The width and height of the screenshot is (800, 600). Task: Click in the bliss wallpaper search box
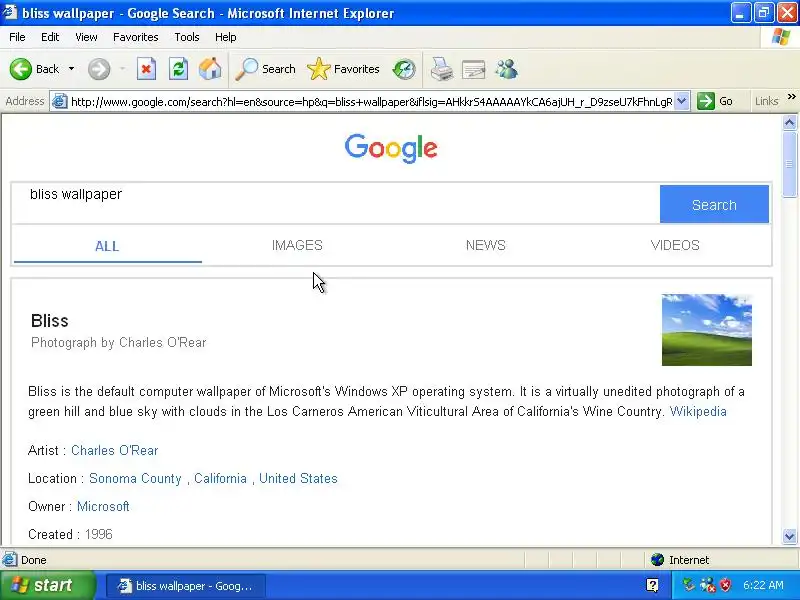coord(336,204)
